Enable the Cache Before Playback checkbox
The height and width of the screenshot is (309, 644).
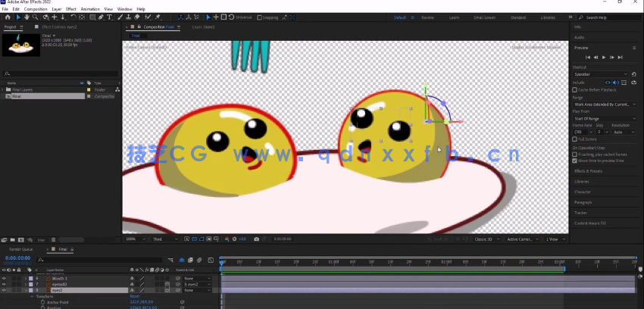tap(575, 89)
